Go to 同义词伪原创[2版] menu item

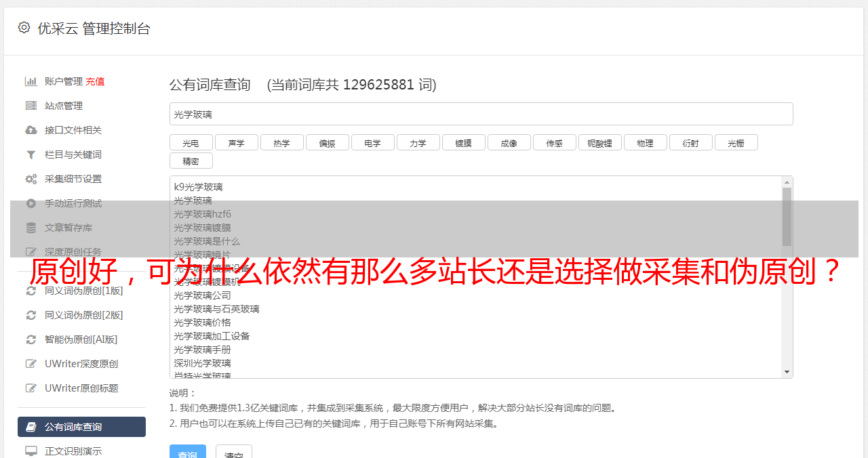[81, 315]
